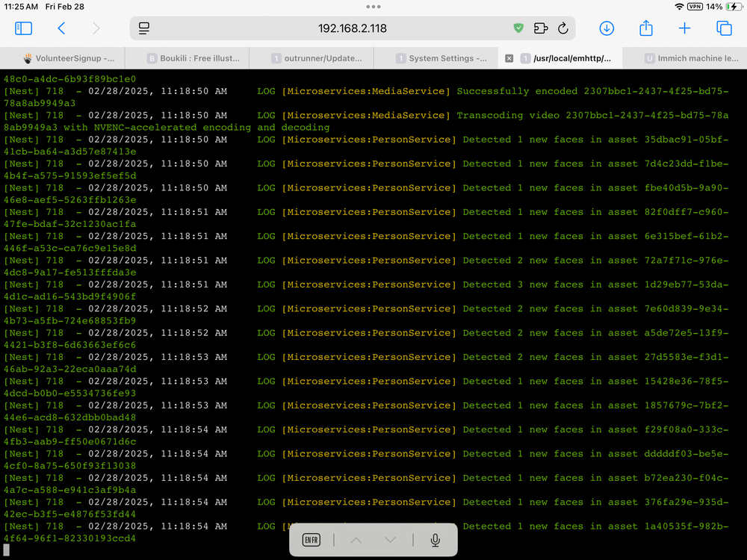The width and height of the screenshot is (747, 560).
Task: Click the log line for asset 6e315bef-61b2
Action: [366, 243]
